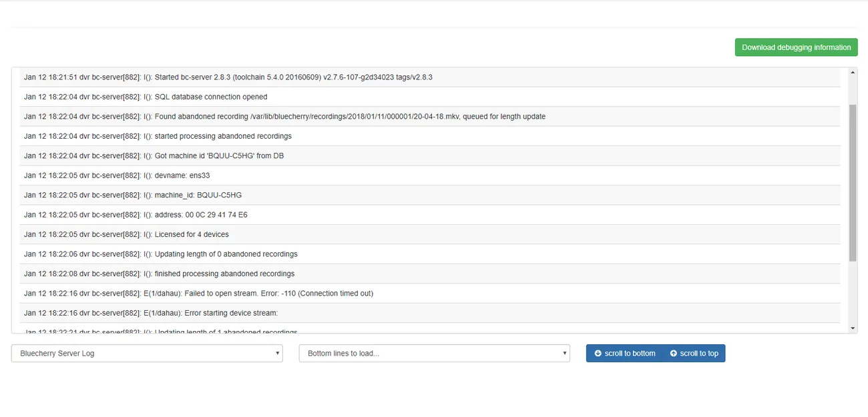Viewport: 868px width, 417px height.
Task: Select the 'Found abandoned recording' log entry
Action: 426,116
